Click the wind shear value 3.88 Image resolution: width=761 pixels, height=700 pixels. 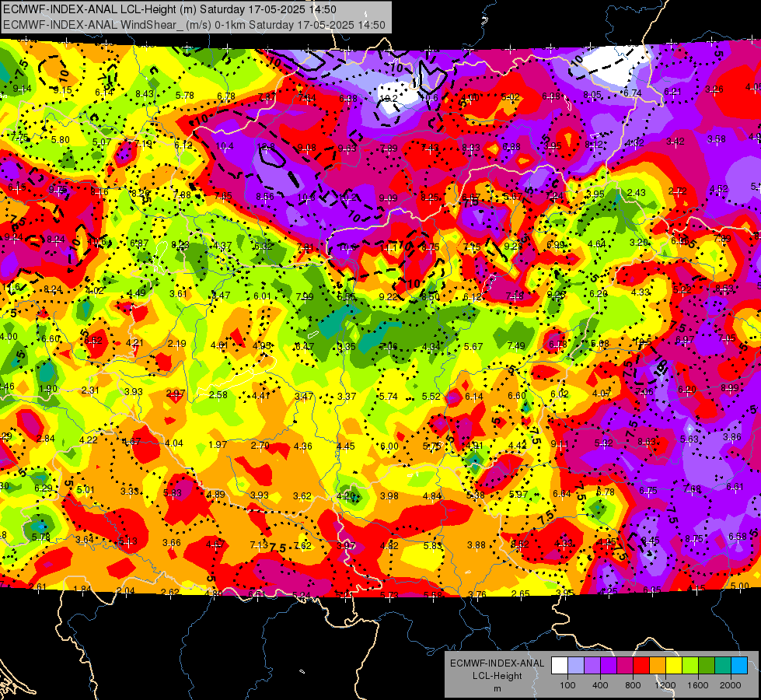[476, 545]
